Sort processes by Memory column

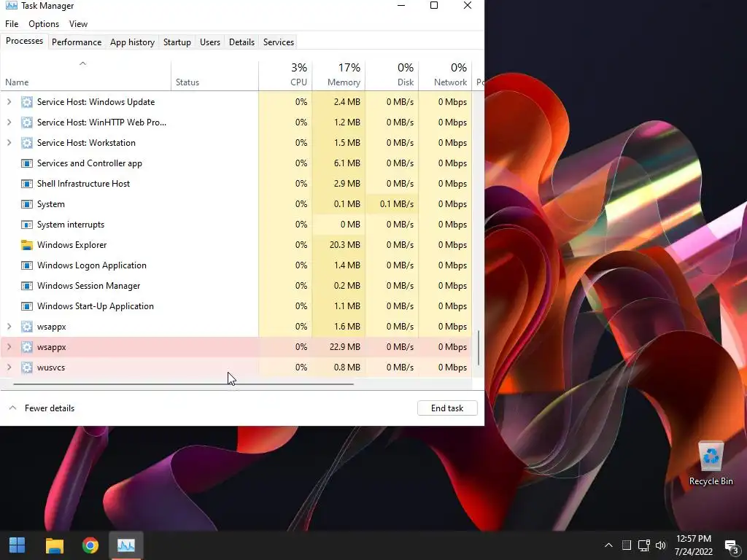click(x=338, y=76)
